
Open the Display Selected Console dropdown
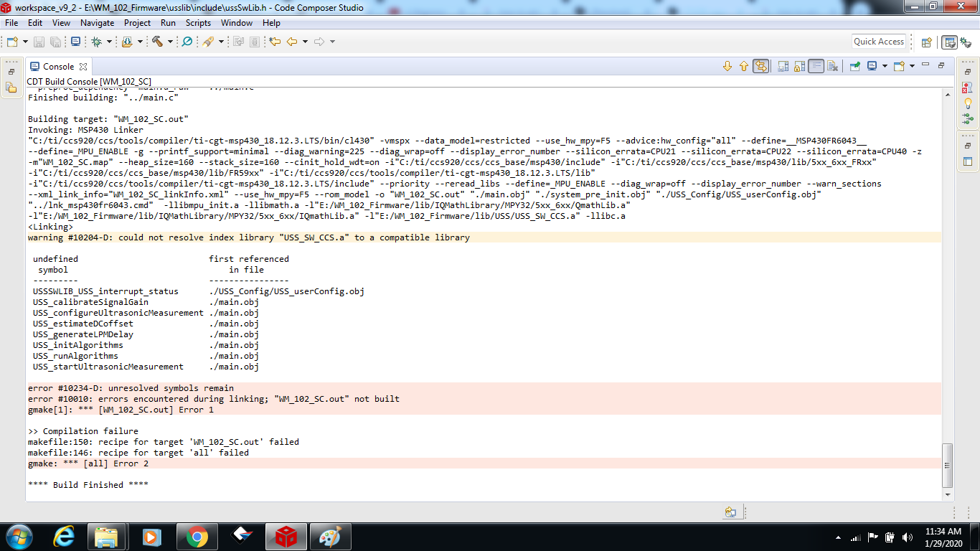click(x=885, y=65)
